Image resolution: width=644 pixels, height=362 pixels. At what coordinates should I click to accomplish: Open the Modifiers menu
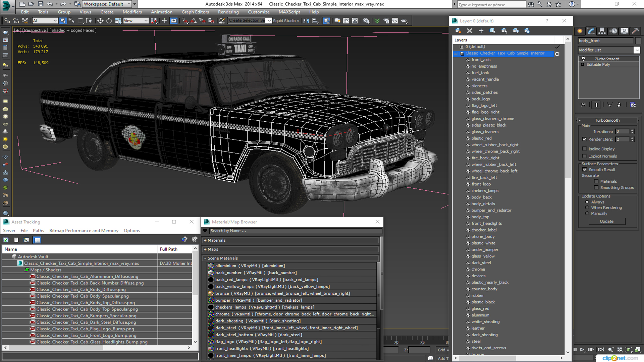tap(132, 12)
